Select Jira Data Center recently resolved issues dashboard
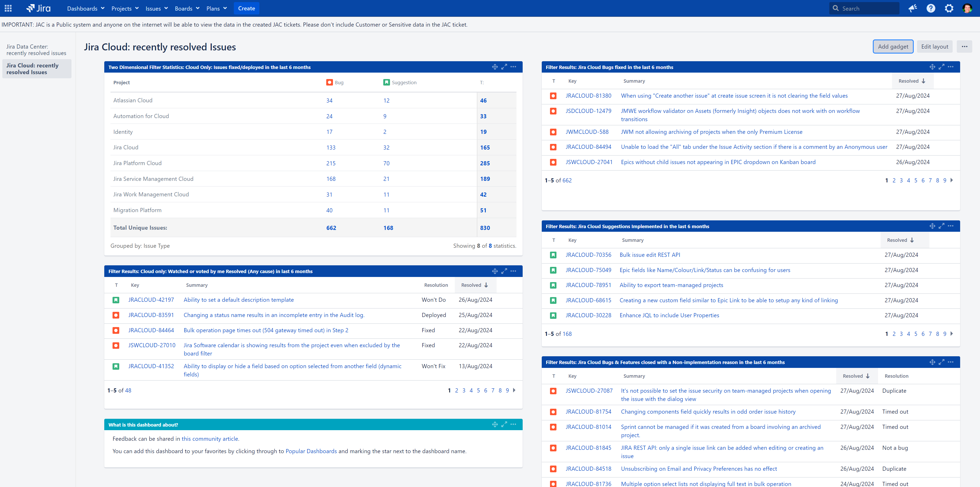The height and width of the screenshot is (487, 980). coord(37,50)
